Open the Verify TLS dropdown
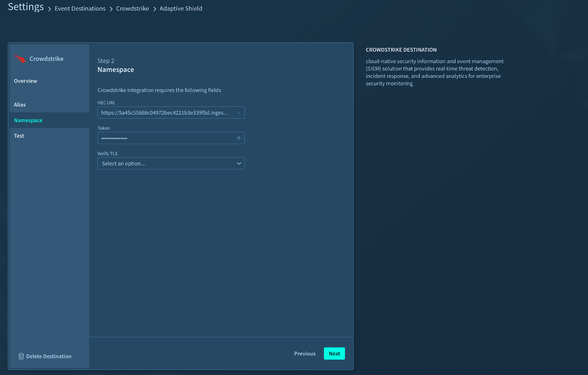The width and height of the screenshot is (588, 375). pos(171,163)
